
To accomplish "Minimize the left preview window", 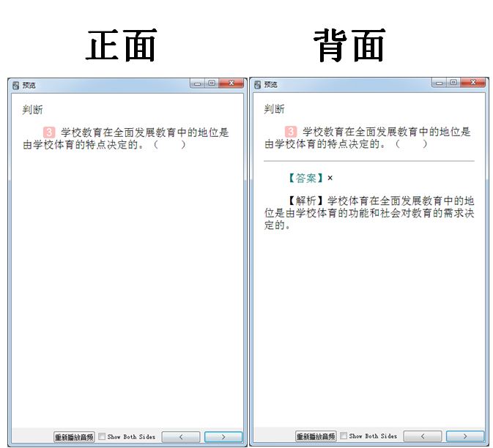I will pos(198,83).
